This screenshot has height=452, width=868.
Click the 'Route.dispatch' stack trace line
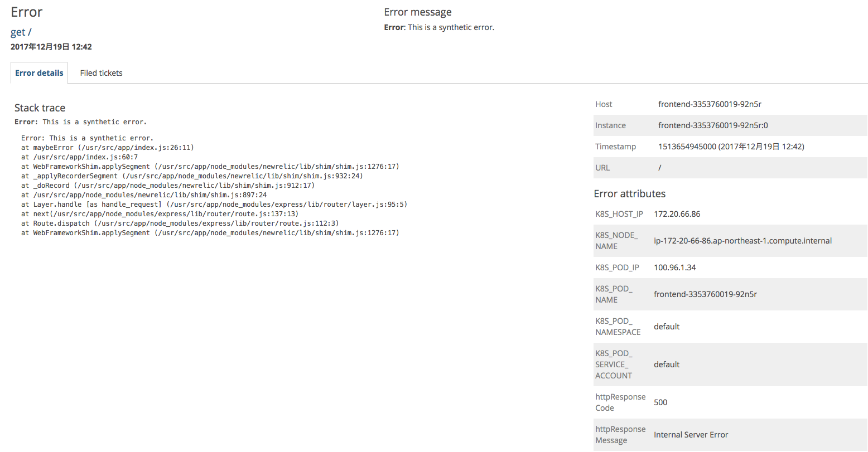pos(180,223)
